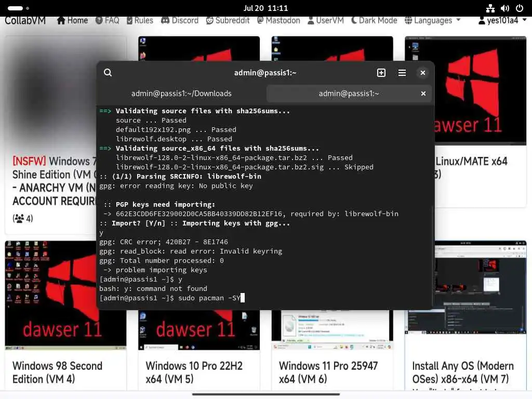Open the Jul 20 11:11 clock menu
532x399 pixels.
tap(265, 8)
